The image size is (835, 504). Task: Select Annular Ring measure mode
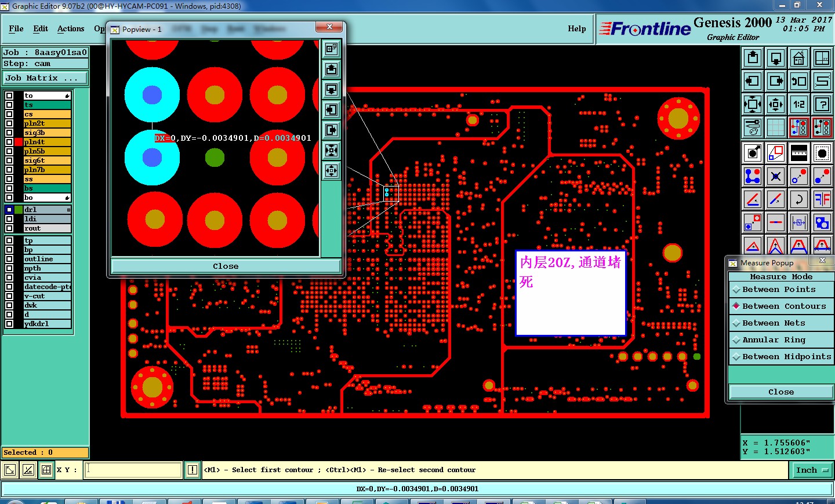pyautogui.click(x=781, y=340)
